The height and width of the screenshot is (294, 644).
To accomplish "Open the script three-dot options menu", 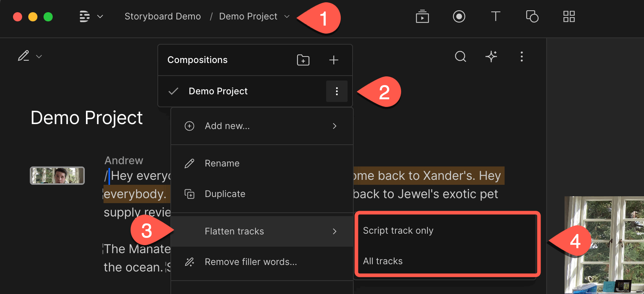I will [x=521, y=57].
